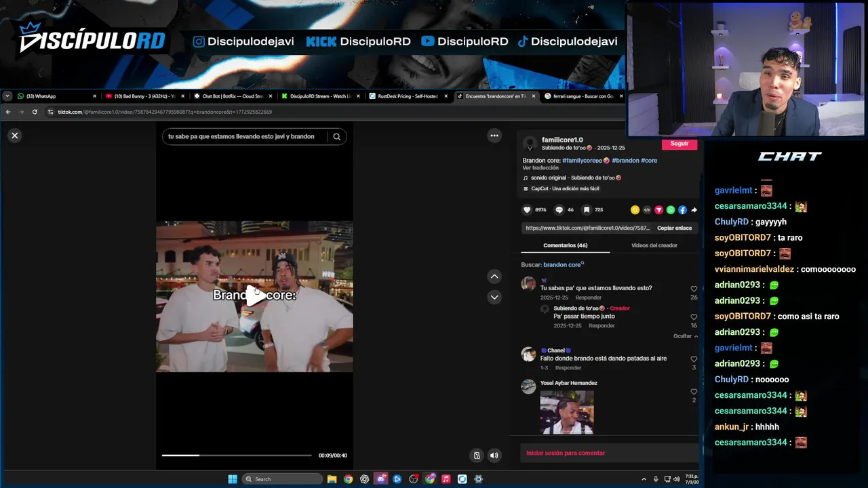Click the embed code icon
Viewport: 868px width, 488px height.
(x=647, y=210)
